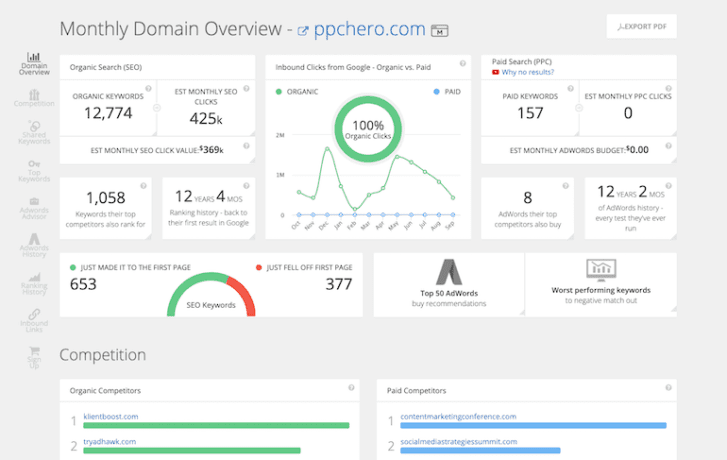Go to Shared Keywords in sidebar
The width and height of the screenshot is (727, 460).
34,133
